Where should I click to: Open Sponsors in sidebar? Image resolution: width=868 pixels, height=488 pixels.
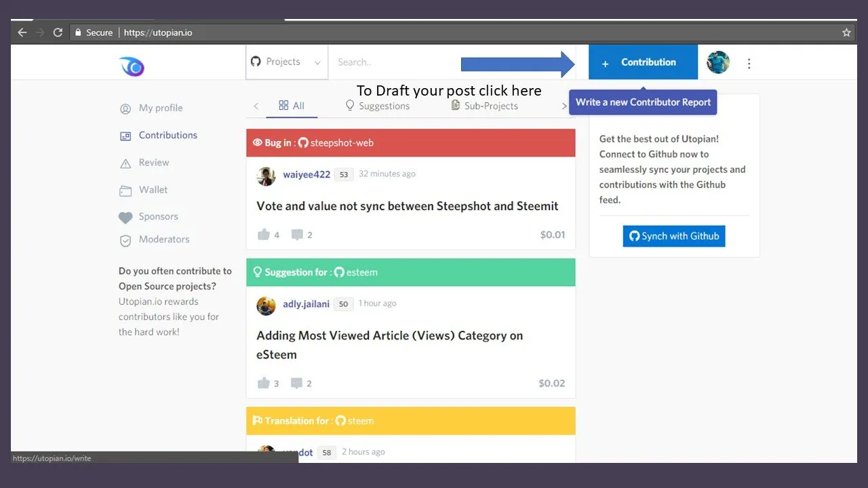(x=159, y=216)
